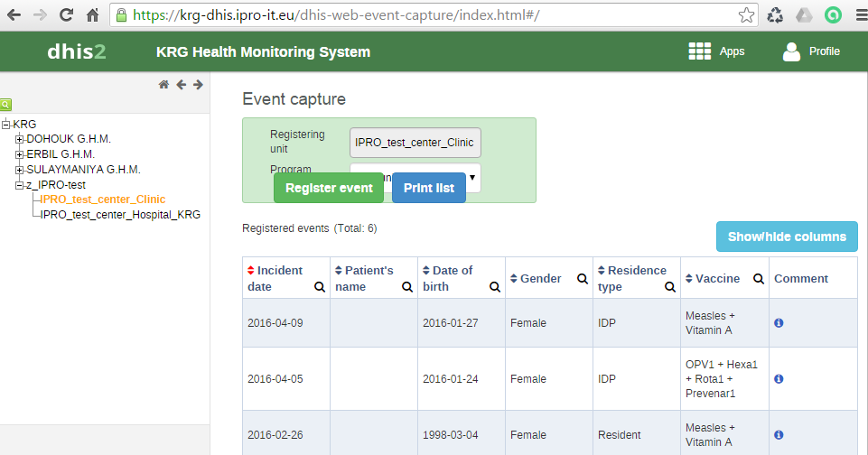Open the Program dropdown arrow

pyautogui.click(x=472, y=177)
